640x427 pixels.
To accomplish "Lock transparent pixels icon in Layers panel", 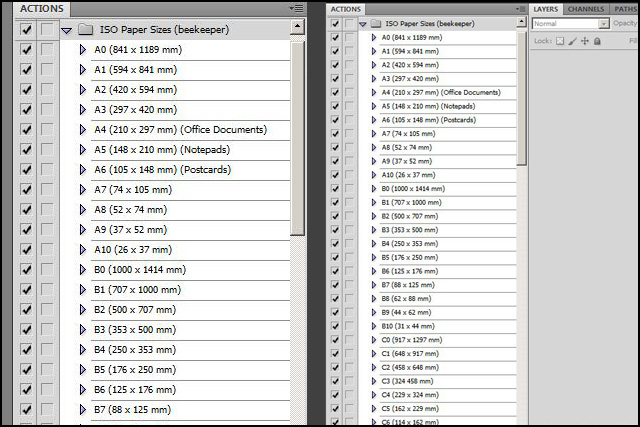I will tap(560, 42).
